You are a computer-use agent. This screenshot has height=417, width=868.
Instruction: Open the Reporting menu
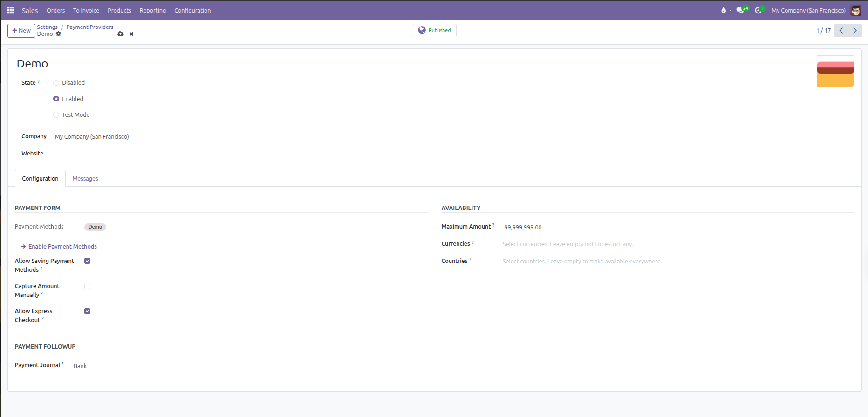153,10
